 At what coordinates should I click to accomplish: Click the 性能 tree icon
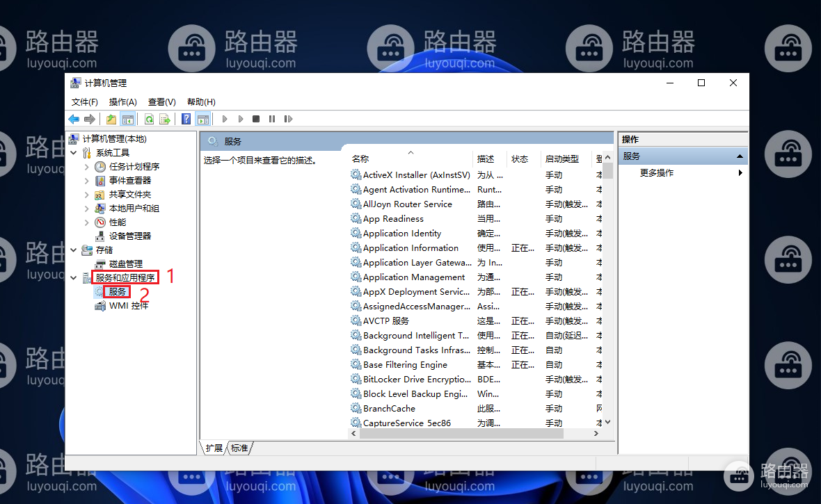click(x=100, y=222)
